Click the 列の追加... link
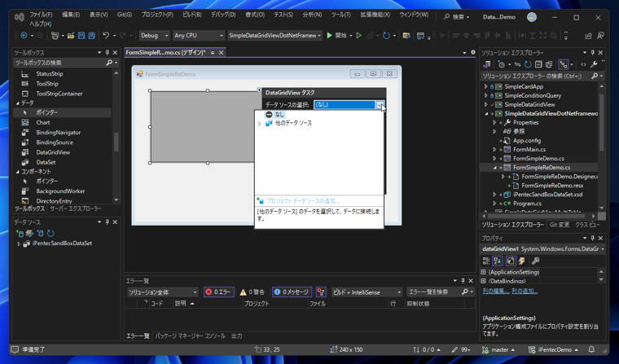 tap(525, 291)
